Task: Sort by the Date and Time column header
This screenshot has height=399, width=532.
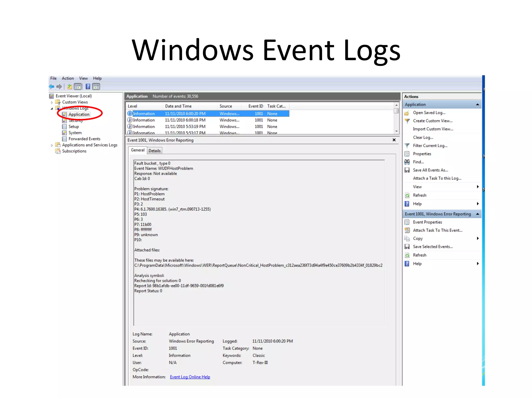Action: [190, 106]
